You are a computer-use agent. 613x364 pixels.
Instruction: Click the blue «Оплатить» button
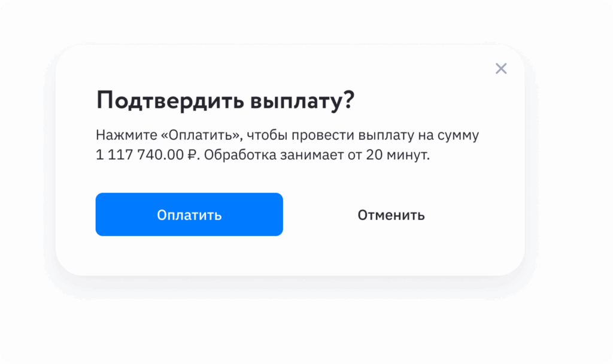point(189,215)
